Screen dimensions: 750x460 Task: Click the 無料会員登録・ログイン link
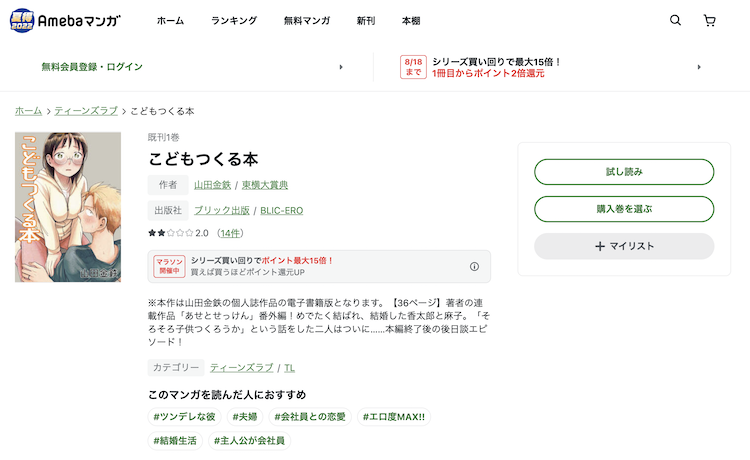[x=92, y=67]
